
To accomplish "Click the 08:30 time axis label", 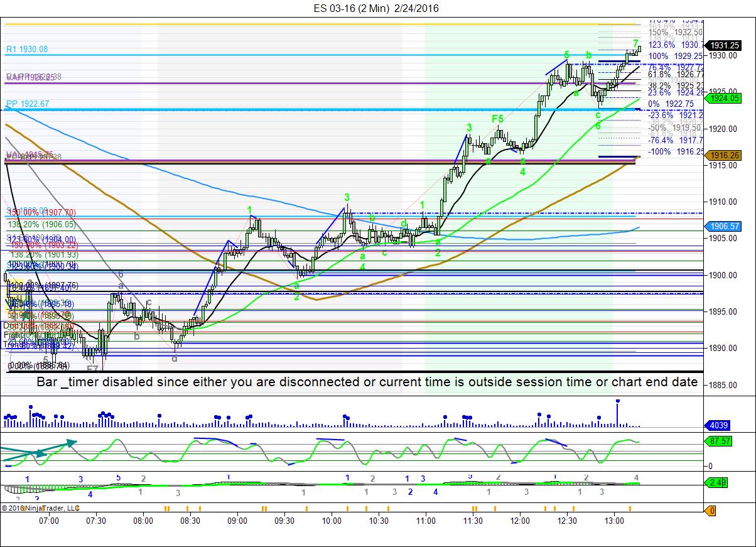I will (x=190, y=521).
